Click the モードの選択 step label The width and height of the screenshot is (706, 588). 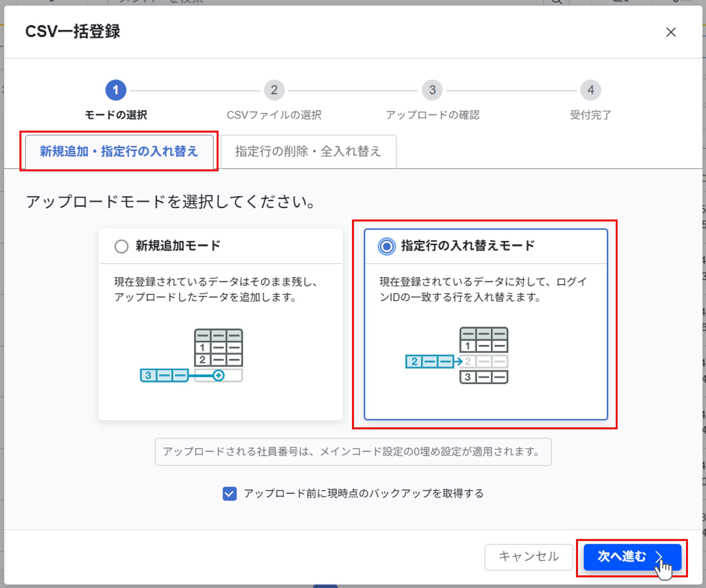[x=116, y=115]
